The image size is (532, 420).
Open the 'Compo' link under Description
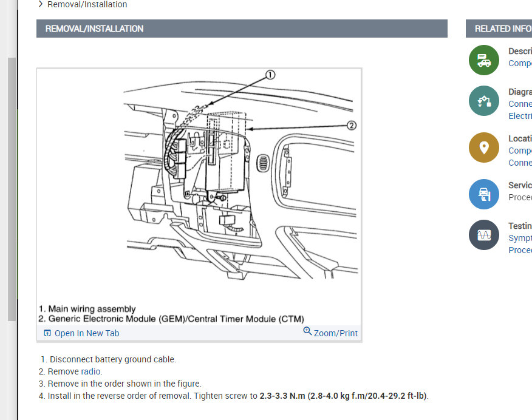coord(520,63)
